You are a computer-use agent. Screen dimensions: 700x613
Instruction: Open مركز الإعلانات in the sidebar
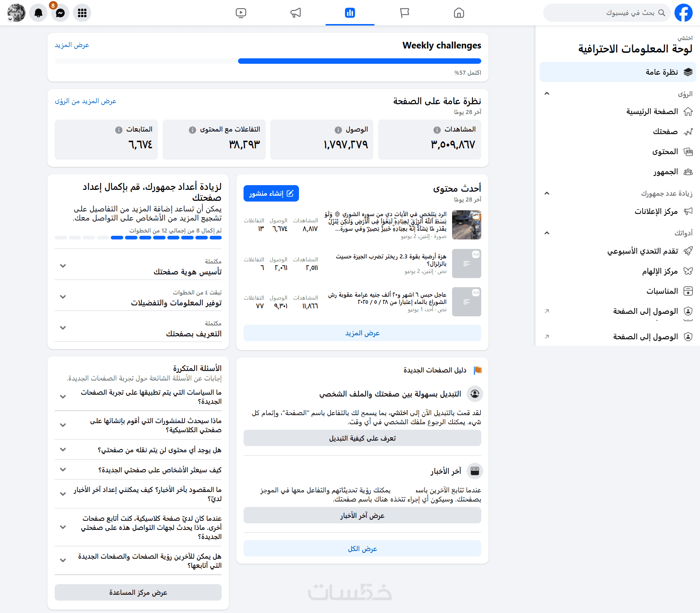[x=656, y=211]
